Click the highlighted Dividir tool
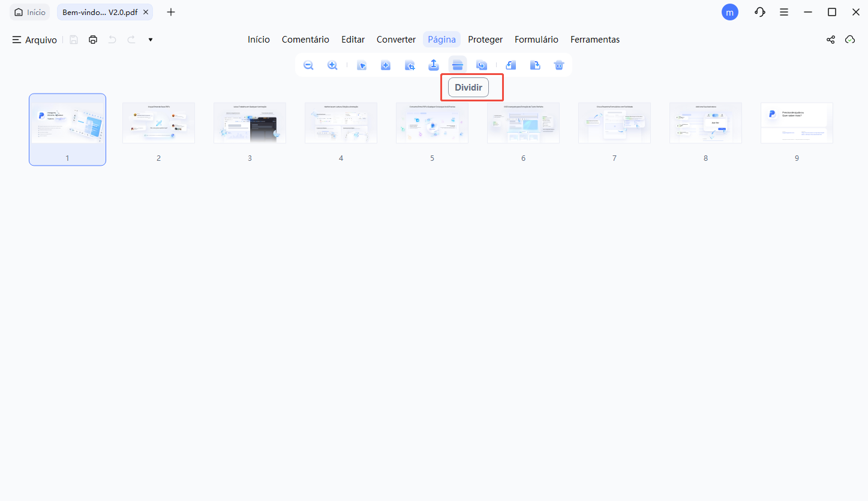 coord(468,87)
